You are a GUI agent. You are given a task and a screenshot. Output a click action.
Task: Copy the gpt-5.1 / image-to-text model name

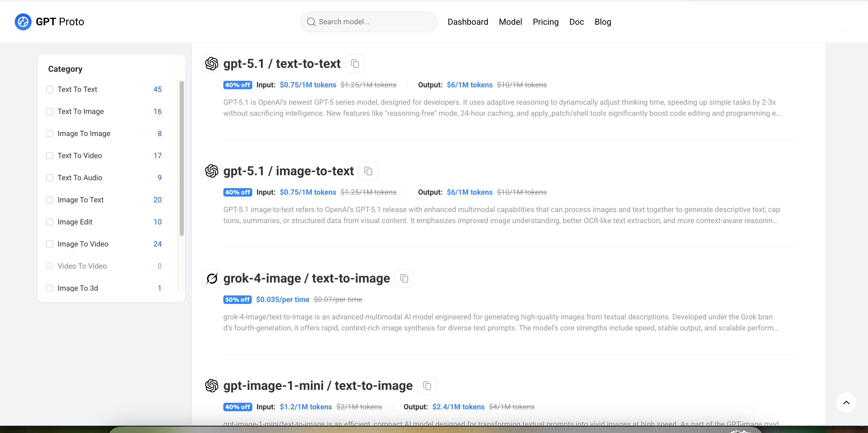pos(368,171)
